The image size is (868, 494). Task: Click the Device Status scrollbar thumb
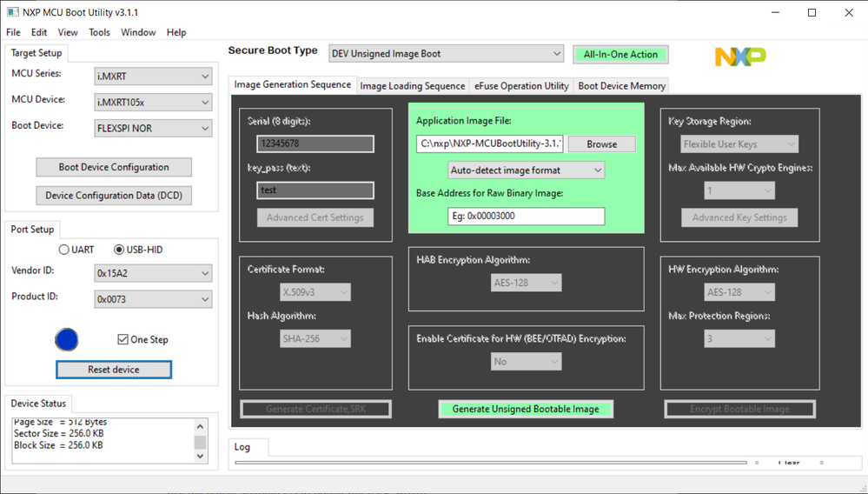[x=201, y=442]
